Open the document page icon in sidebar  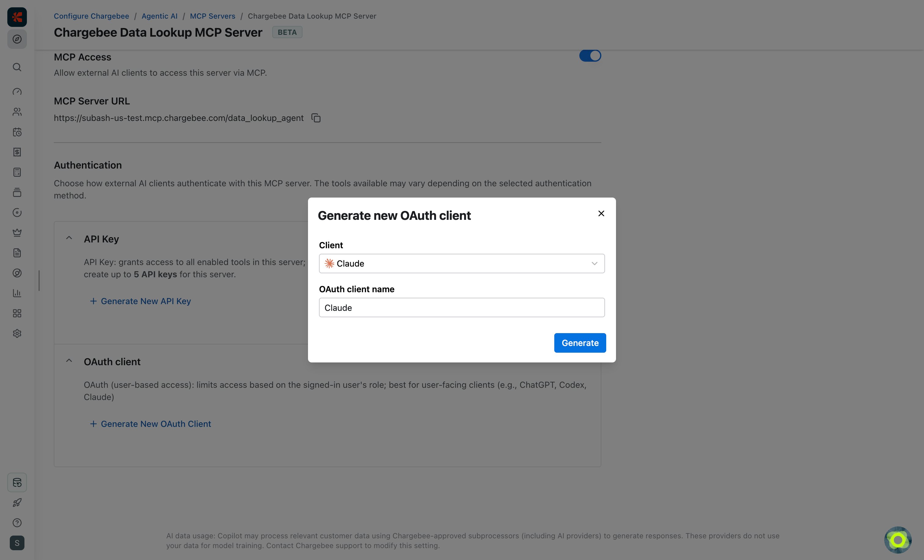[x=17, y=253]
